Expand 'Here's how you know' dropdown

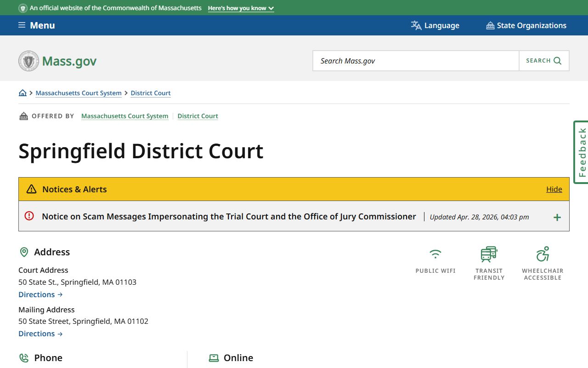(x=241, y=8)
